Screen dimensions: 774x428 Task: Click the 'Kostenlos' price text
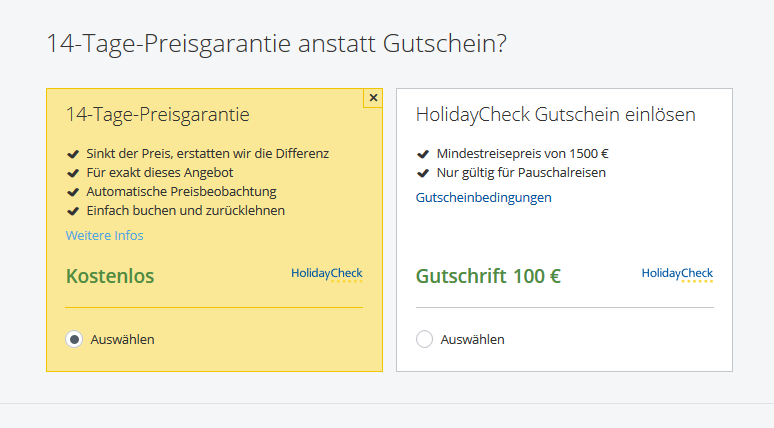pyautogui.click(x=110, y=276)
